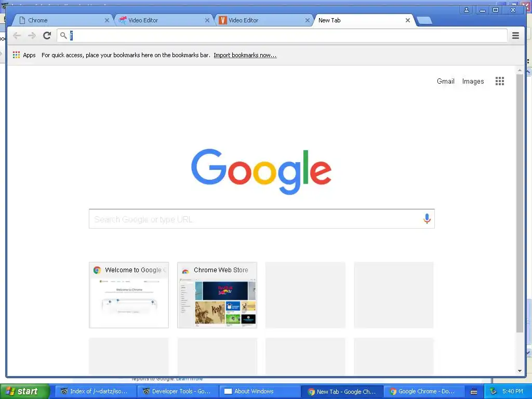Click the Chrome profile person icon

467,10
